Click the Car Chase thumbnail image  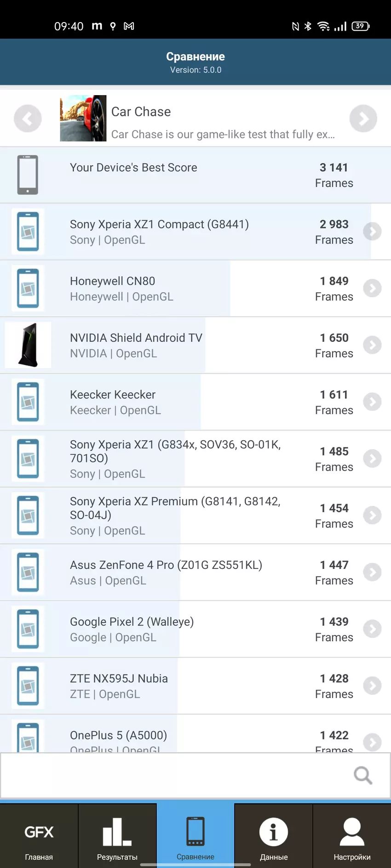click(83, 118)
